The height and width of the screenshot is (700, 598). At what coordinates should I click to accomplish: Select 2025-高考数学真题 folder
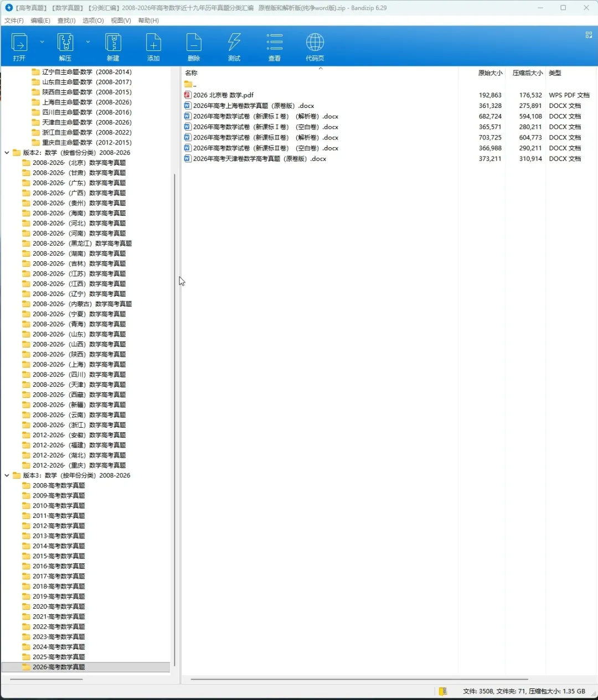point(59,657)
